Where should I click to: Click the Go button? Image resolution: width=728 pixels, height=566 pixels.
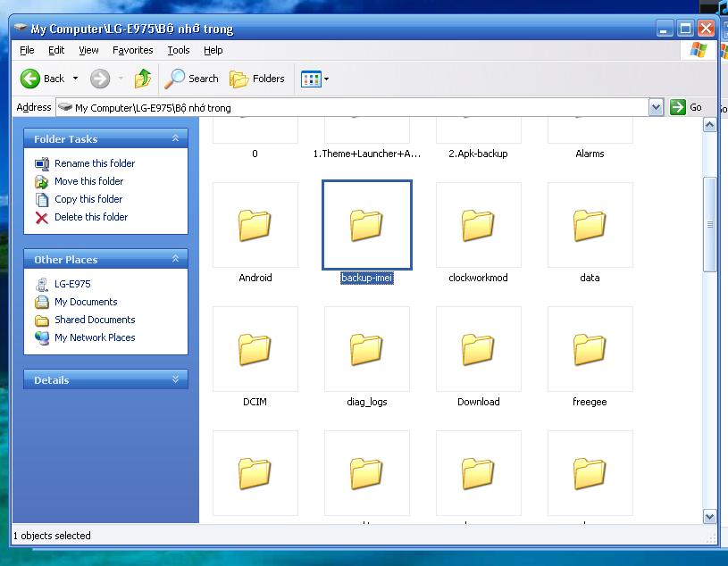click(686, 107)
